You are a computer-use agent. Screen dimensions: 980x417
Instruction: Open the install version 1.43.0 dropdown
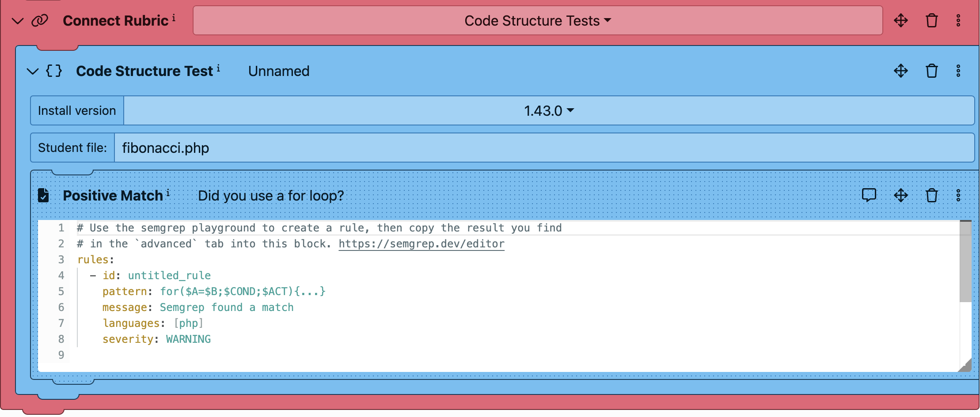click(x=548, y=110)
